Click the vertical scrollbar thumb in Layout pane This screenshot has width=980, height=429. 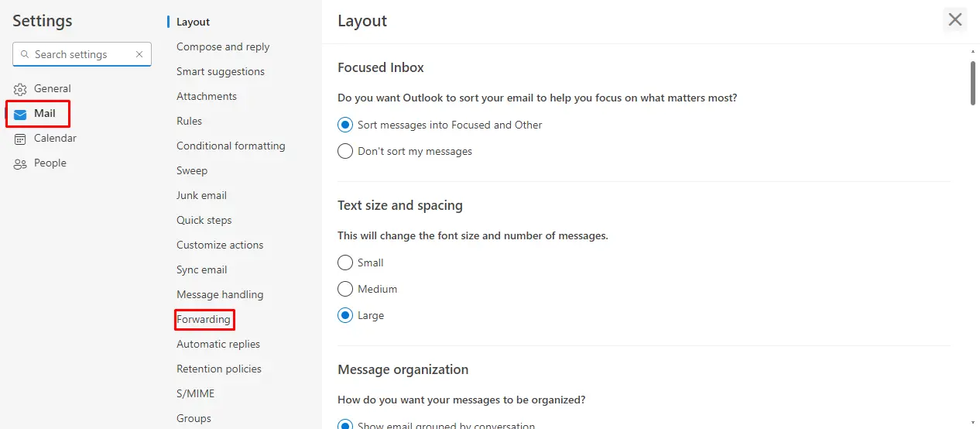(973, 82)
